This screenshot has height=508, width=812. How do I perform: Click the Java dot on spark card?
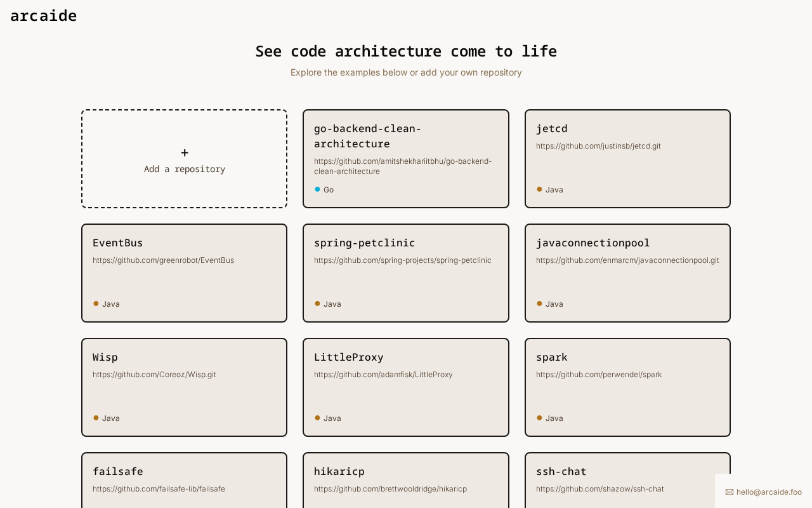539,418
